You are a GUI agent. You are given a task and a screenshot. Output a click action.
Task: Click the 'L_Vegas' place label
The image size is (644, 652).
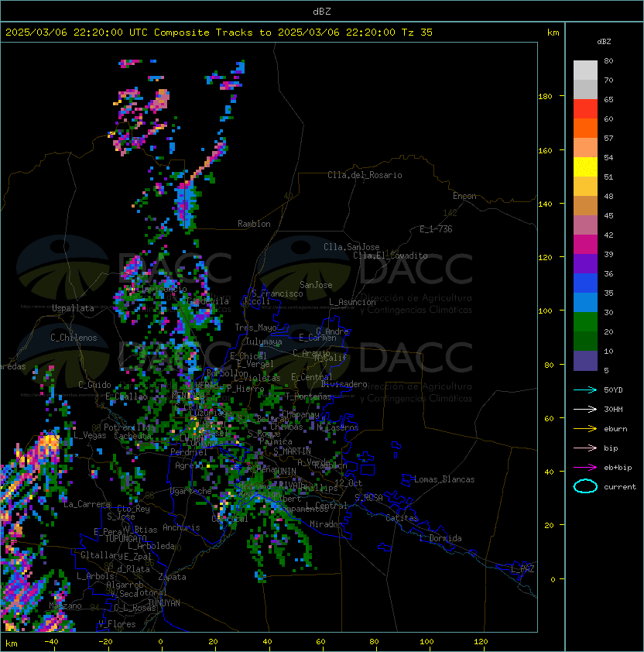[x=90, y=435]
